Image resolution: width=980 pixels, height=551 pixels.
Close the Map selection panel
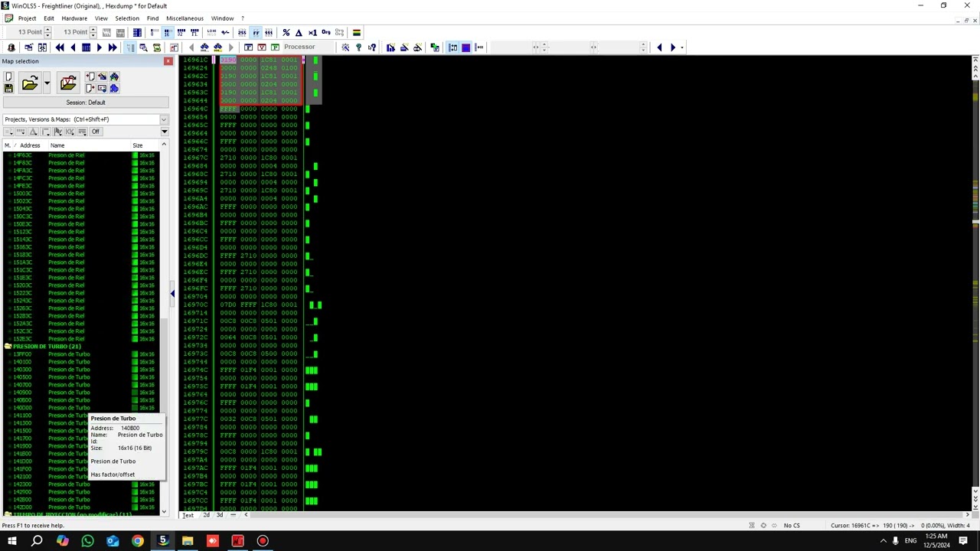pyautogui.click(x=168, y=61)
